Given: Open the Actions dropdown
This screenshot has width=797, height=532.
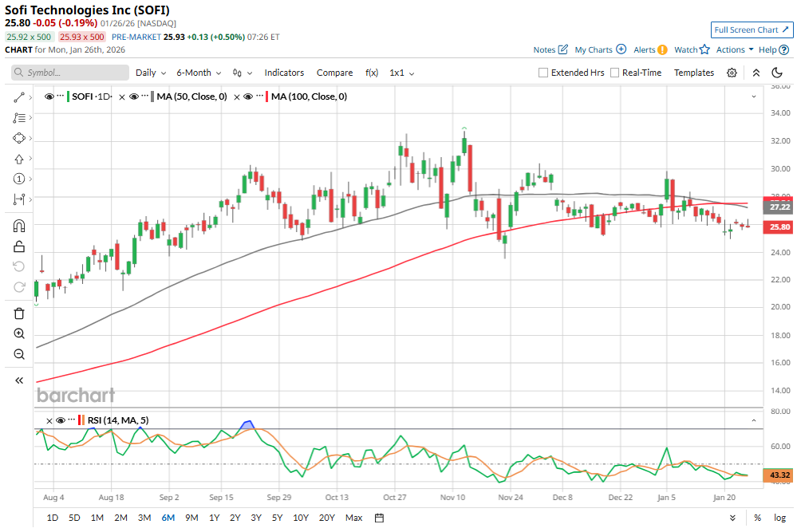Looking at the screenshot, I should [x=735, y=49].
